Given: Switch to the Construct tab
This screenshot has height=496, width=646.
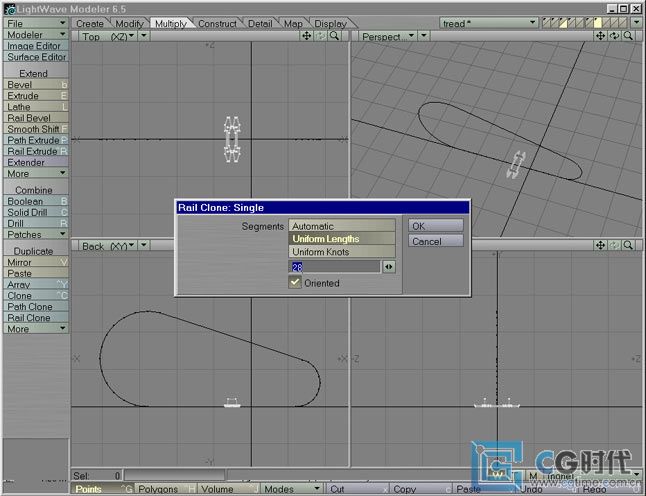Looking at the screenshot, I should pyautogui.click(x=218, y=24).
